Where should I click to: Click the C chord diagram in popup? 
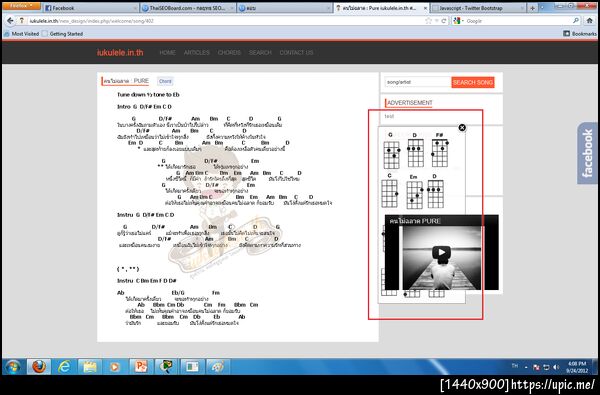(x=390, y=191)
